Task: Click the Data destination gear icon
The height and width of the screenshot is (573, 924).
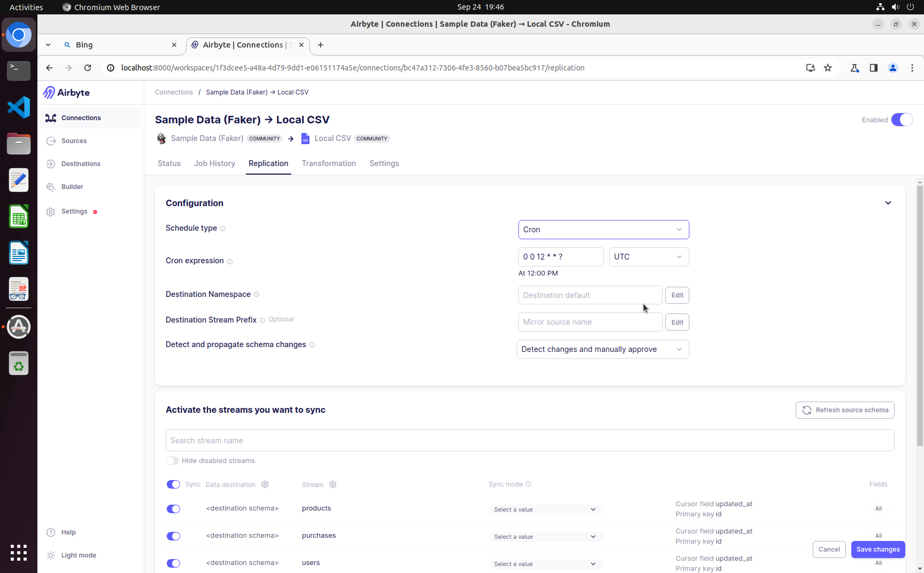Action: tap(265, 484)
